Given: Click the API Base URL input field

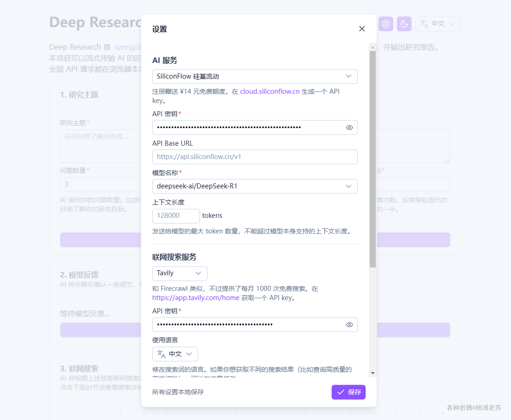Looking at the screenshot, I should point(255,157).
